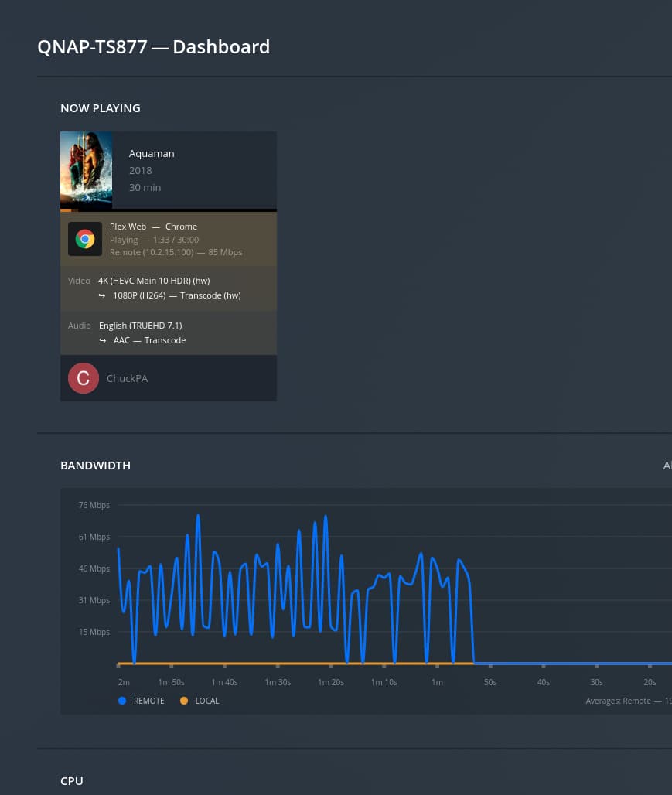Click the 'English (TRUEHD 7.1)' audio line

pyautogui.click(x=141, y=326)
